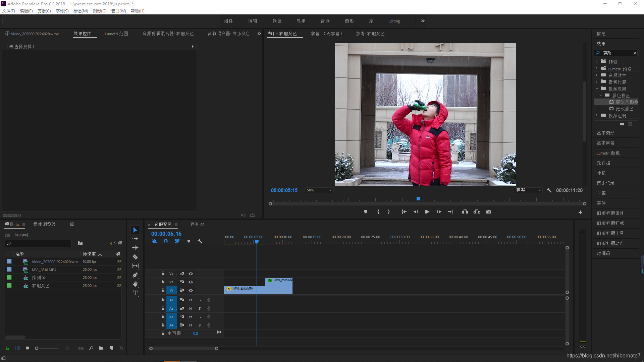Switch to 序列 02 timeline tab
644x362 pixels.
(x=197, y=224)
